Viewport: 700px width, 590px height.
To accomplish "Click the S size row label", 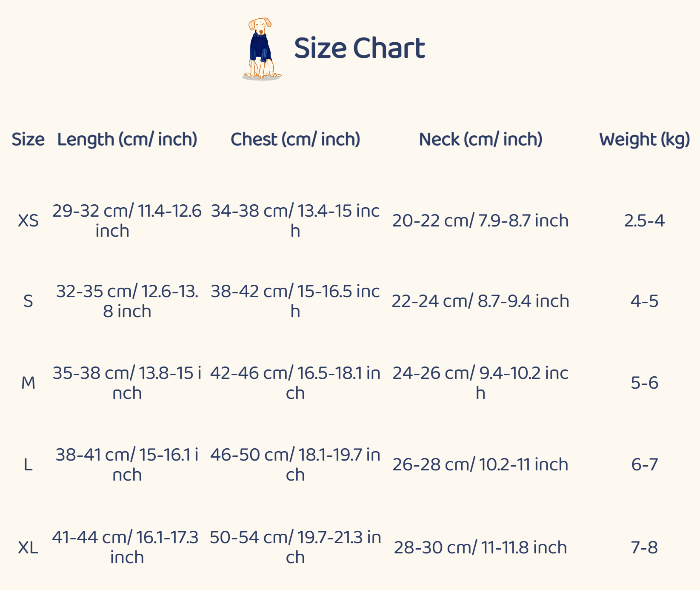I will 28,301.
